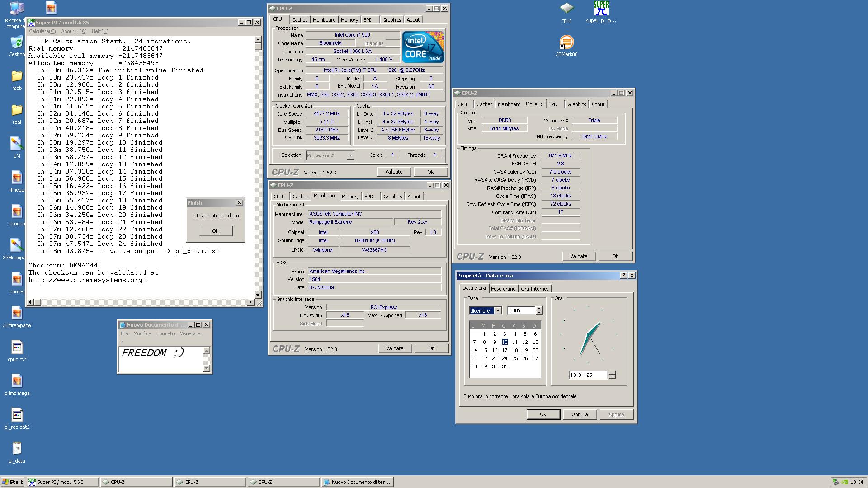The image size is (868, 488).
Task: Decrease year 2009 with down spinner
Action: pos(539,313)
